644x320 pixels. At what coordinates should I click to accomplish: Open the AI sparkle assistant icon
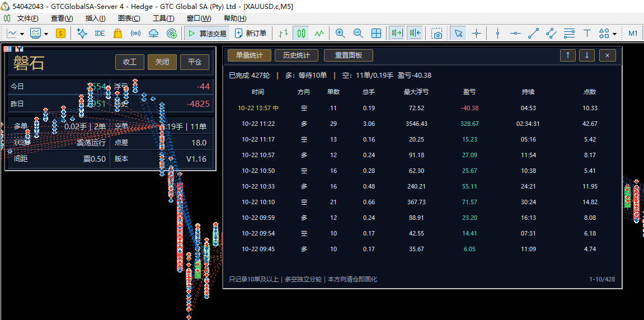pyautogui.click(x=82, y=33)
